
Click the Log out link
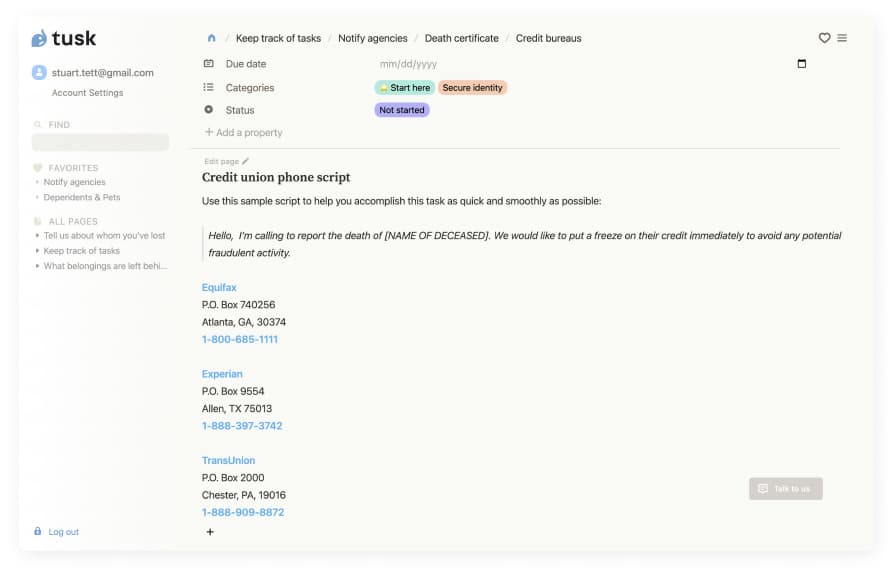pos(63,532)
